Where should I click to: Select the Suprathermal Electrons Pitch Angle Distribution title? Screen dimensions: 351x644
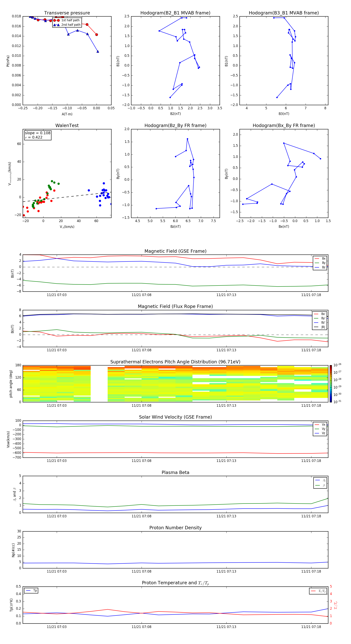(x=175, y=362)
